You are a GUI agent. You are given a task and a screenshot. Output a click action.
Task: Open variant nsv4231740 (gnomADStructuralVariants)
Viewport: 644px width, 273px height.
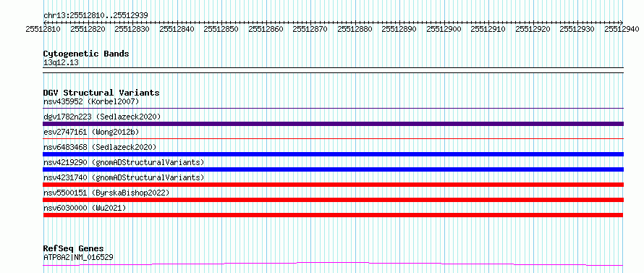[x=124, y=177]
